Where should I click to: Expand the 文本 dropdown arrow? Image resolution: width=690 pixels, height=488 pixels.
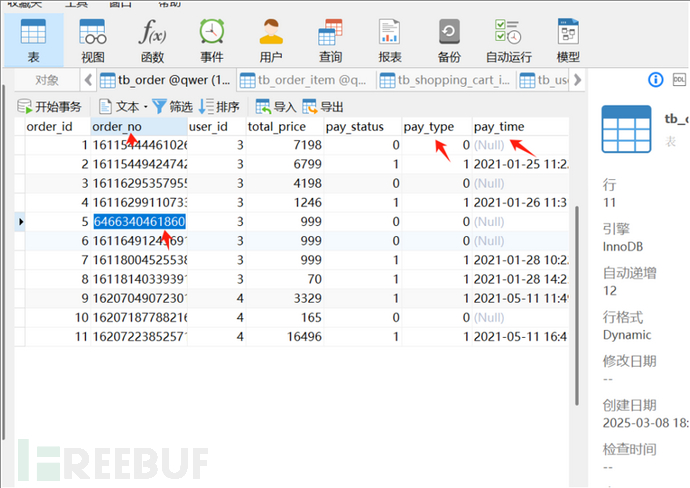tap(146, 106)
